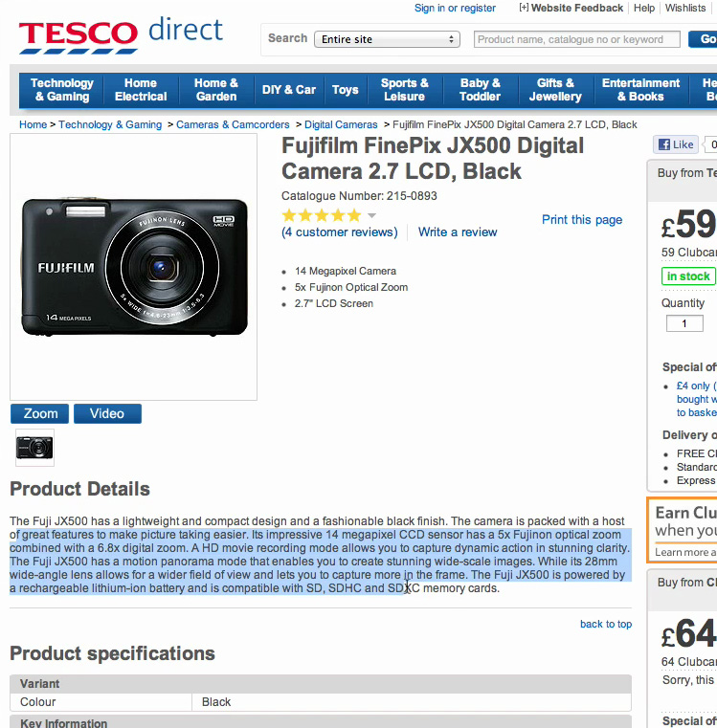
Task: Click the star rating icons
Action: pos(322,215)
